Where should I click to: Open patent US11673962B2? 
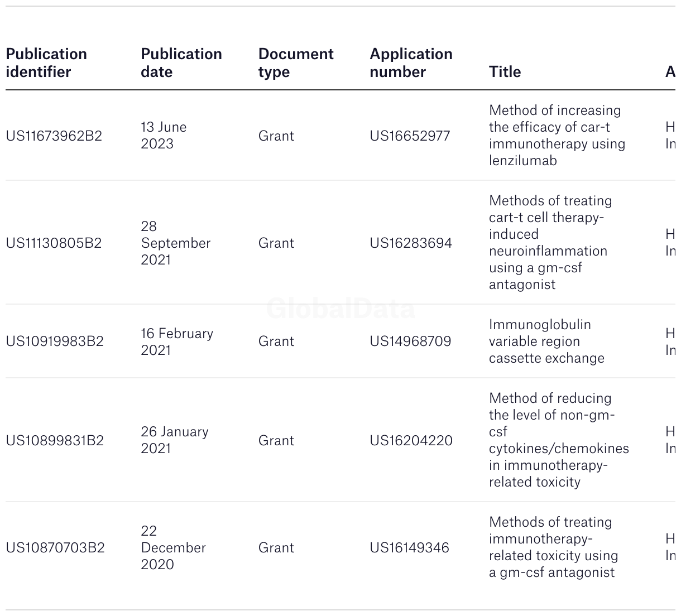[54, 136]
